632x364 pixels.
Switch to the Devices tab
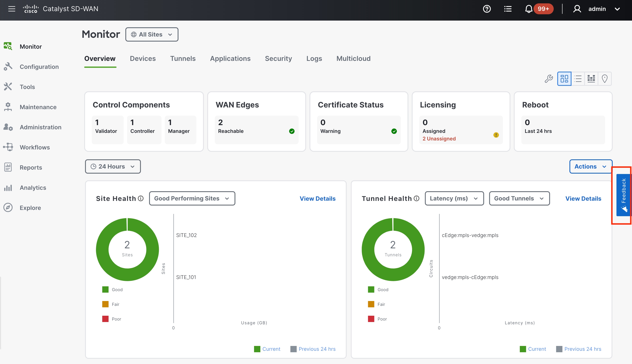143,59
